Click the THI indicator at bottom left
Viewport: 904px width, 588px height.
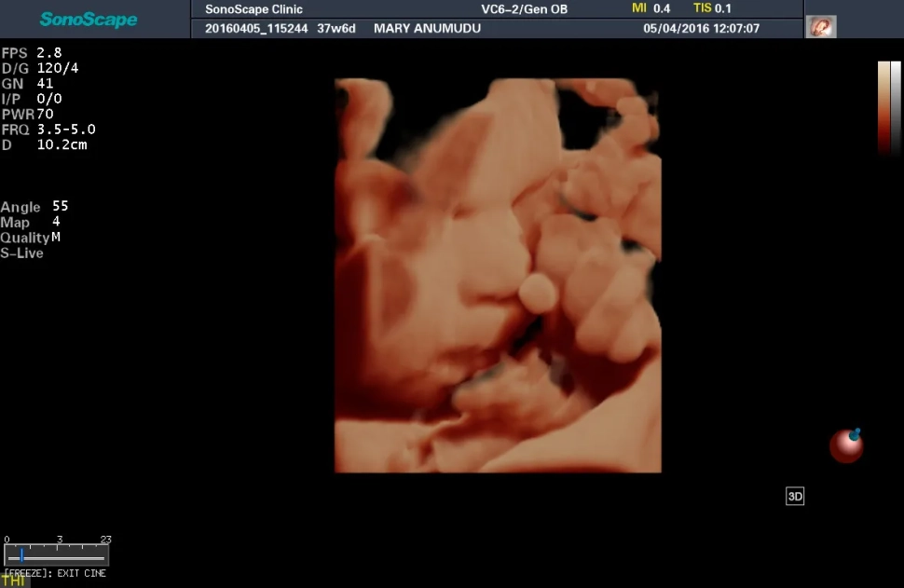13,581
